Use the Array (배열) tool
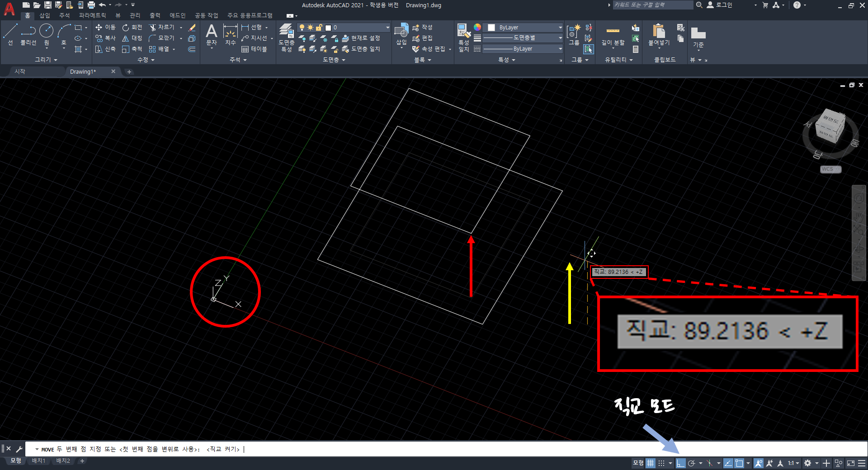This screenshot has width=868, height=470. [x=159, y=49]
